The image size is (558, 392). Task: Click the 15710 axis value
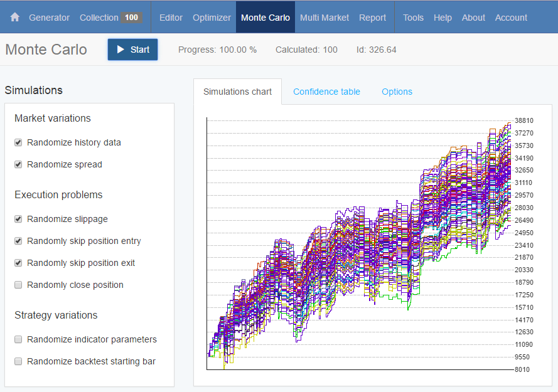(x=524, y=307)
